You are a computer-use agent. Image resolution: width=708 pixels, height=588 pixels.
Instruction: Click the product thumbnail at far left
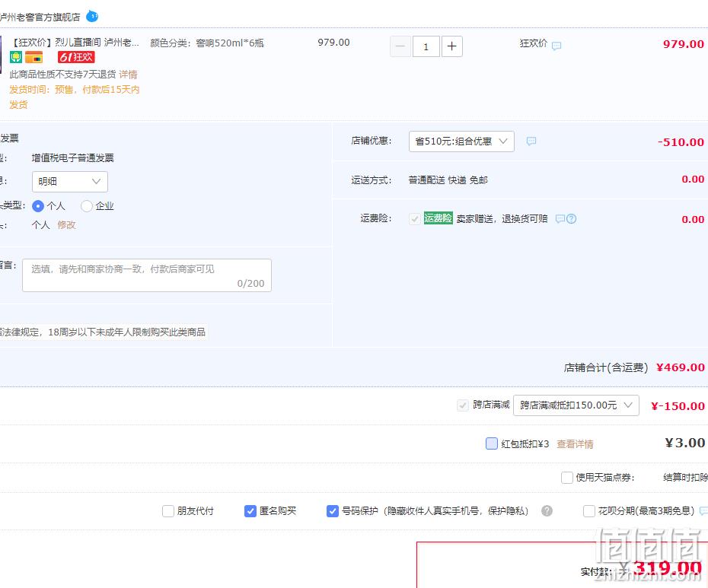(x=1, y=54)
